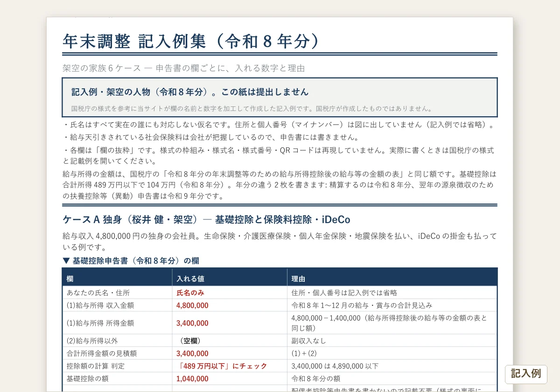Click subheading ▼ 基礎控除申告書（令和８年分）の欄
Viewport: 560px width, 392px height.
tap(131, 261)
